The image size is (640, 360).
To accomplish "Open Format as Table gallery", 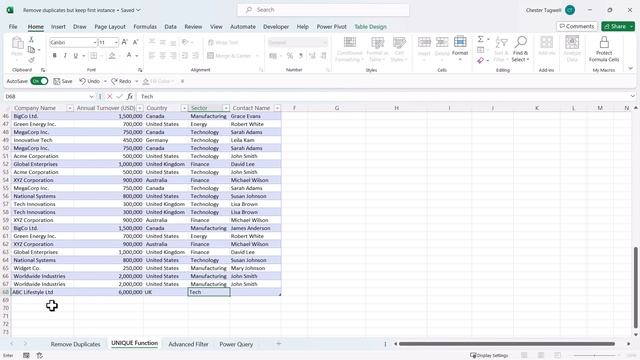I will tap(377, 49).
